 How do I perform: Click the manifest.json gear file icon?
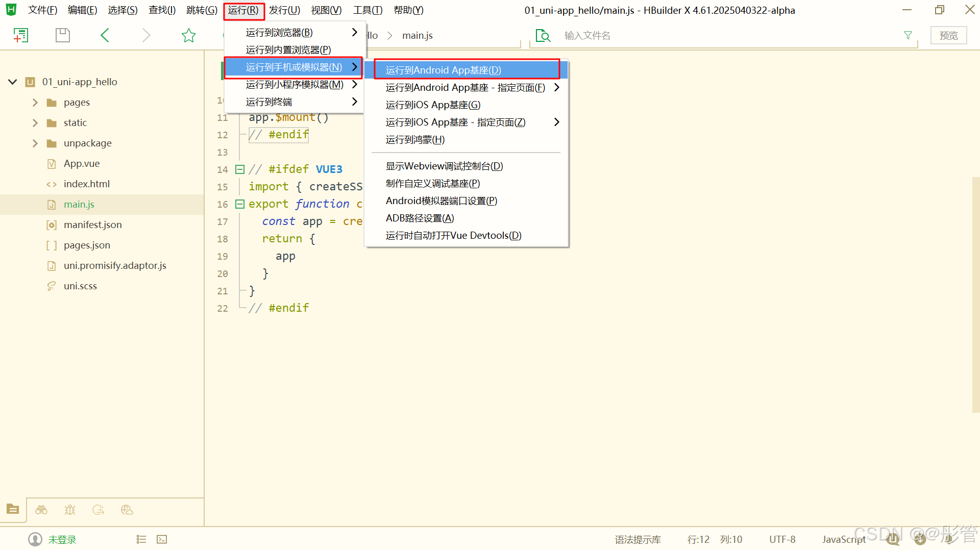tap(52, 225)
